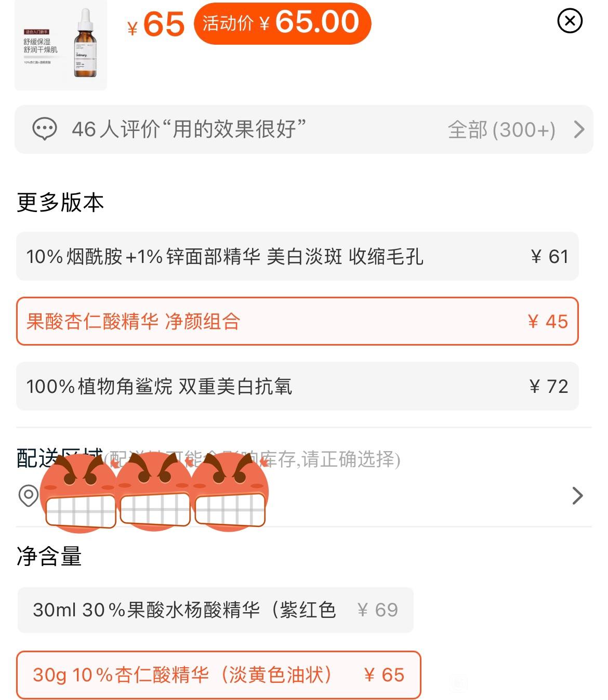
Task: Close the product options popup
Action: pos(570,21)
